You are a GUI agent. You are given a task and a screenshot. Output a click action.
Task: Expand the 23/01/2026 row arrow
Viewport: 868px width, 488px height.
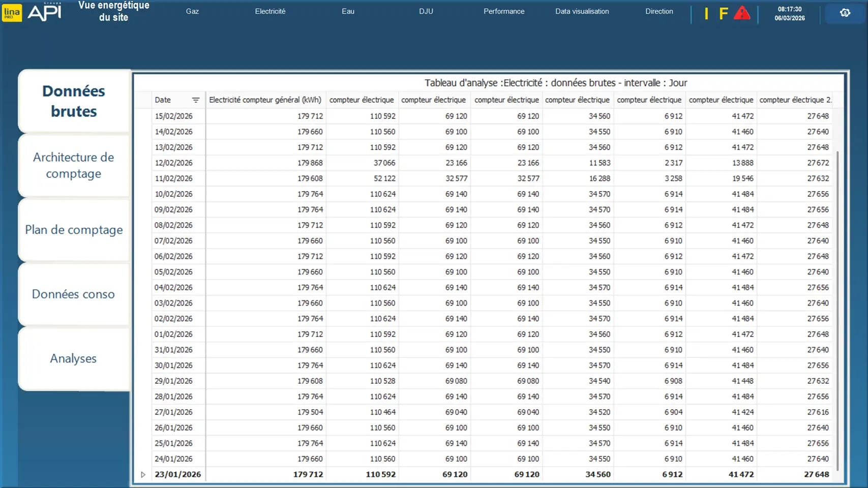click(x=143, y=474)
